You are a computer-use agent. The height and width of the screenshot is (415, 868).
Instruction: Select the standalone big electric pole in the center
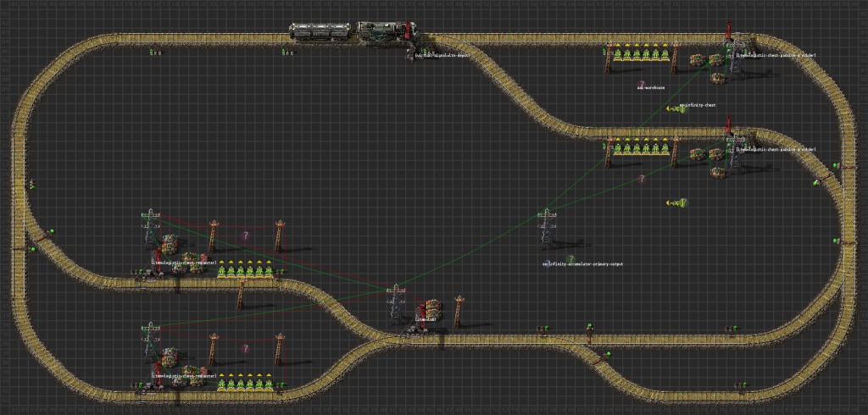547,229
